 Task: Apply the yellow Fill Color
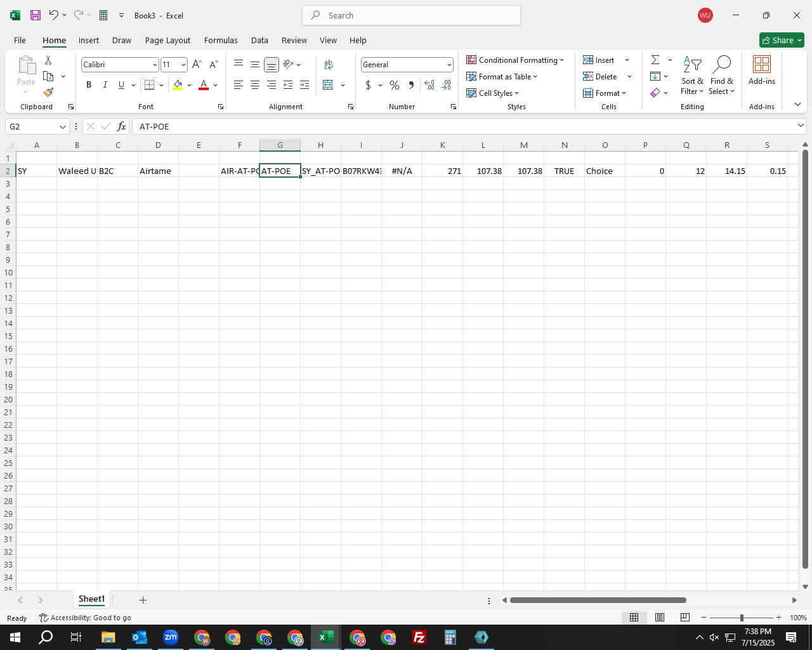(x=178, y=85)
